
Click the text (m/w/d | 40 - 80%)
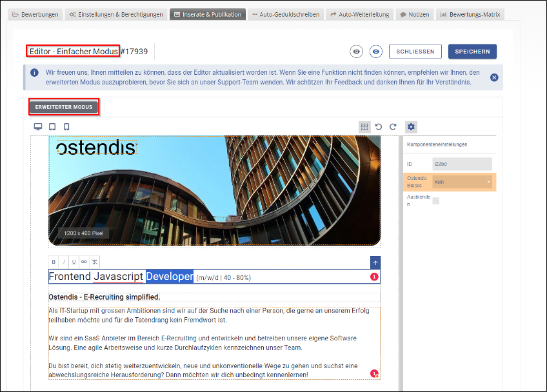pyautogui.click(x=224, y=278)
